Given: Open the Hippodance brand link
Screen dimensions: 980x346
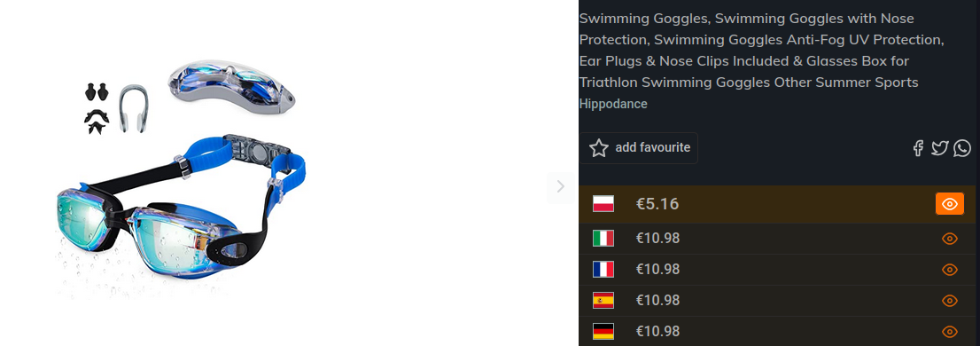Looking at the screenshot, I should 613,104.
